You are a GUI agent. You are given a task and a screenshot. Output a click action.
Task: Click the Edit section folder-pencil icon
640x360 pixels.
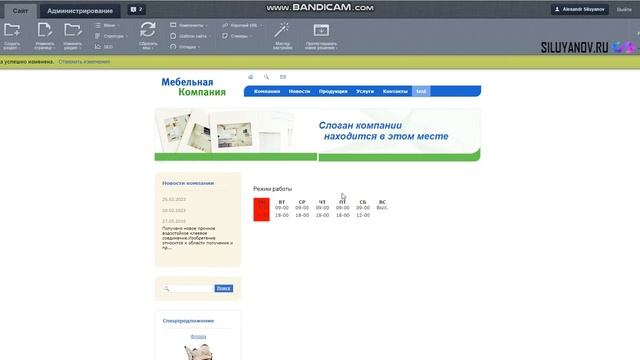pyautogui.click(x=73, y=30)
